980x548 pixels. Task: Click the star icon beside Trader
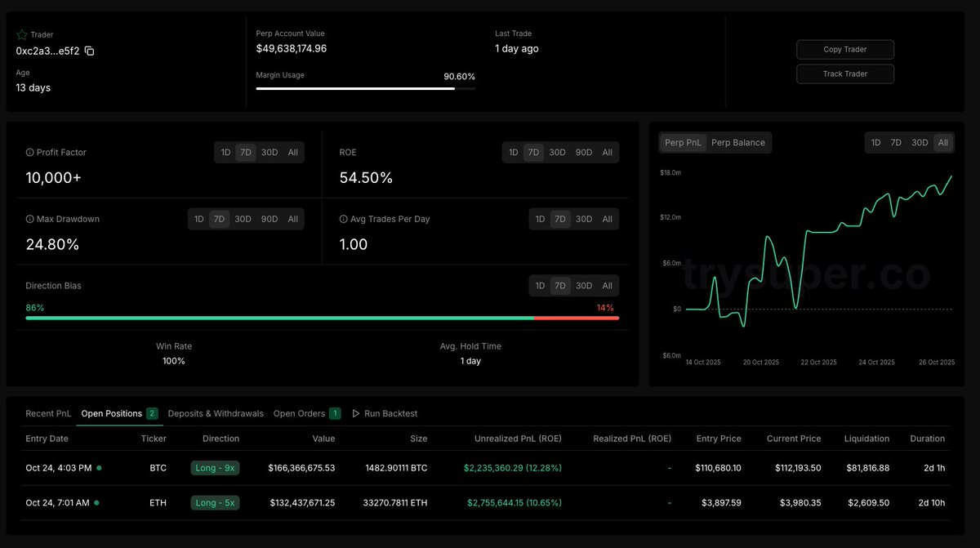(x=22, y=35)
